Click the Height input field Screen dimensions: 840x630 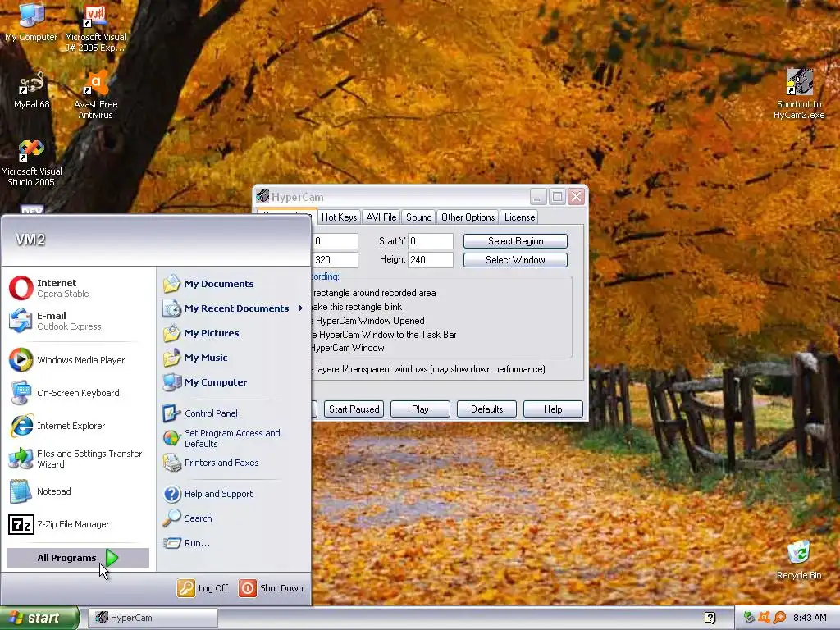click(x=431, y=260)
